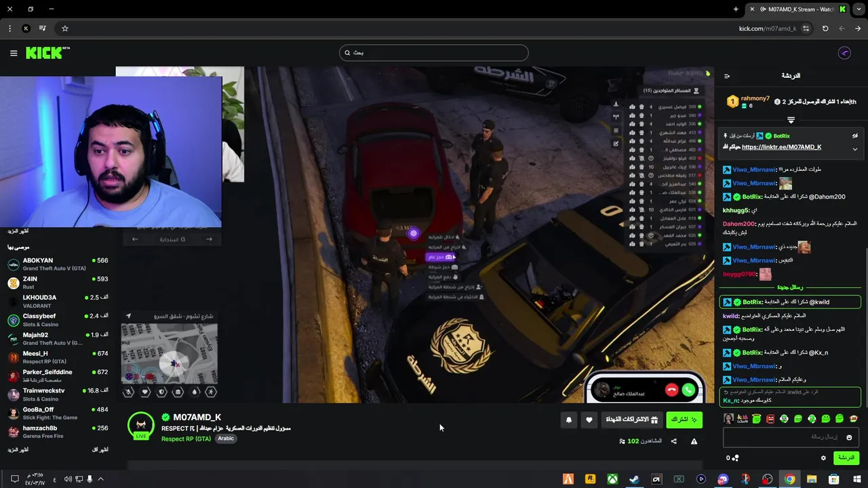Viewport: 868px width, 488px height.
Task: Open Xbox app from the taskbar
Action: click(x=612, y=479)
